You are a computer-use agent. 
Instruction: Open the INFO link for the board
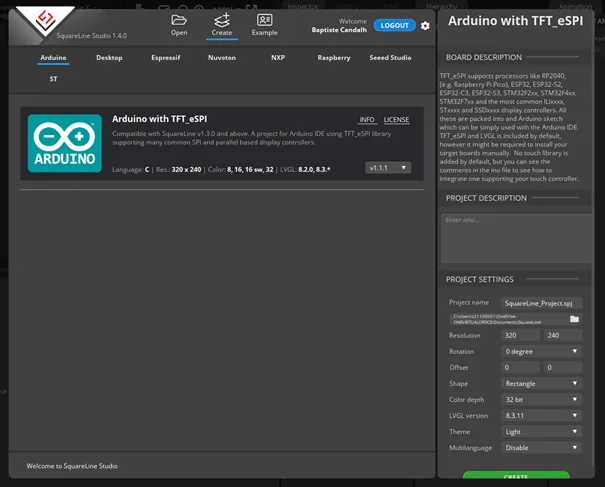(x=367, y=120)
